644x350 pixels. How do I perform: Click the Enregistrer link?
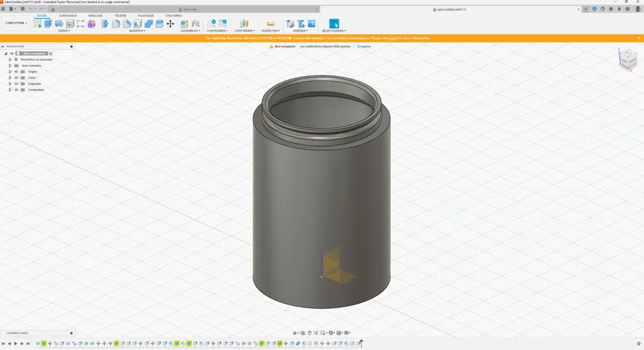point(365,46)
